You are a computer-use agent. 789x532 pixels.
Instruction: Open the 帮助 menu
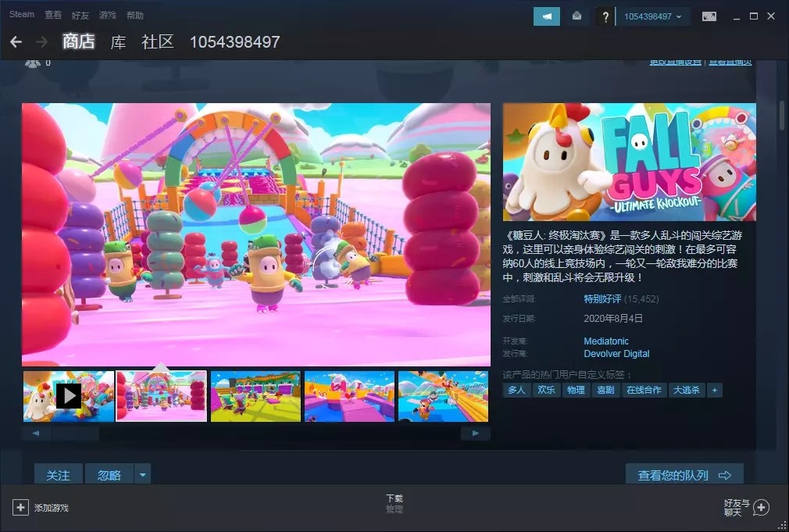(x=135, y=15)
